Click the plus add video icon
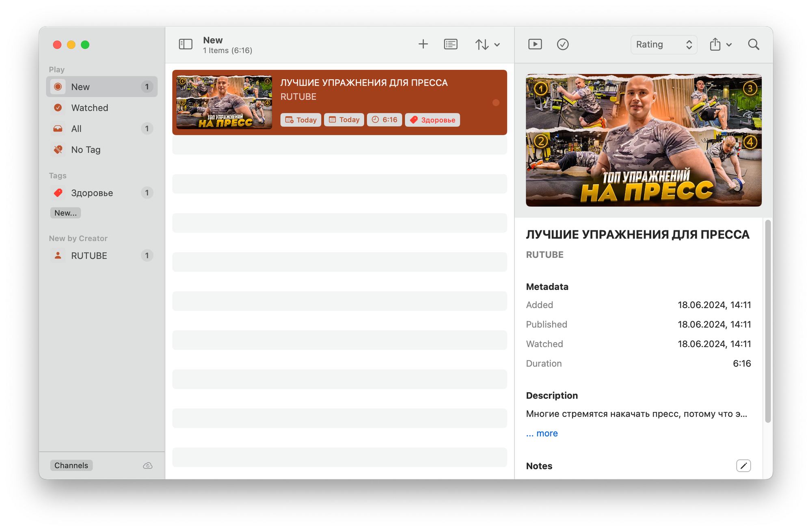Image resolution: width=812 pixels, height=531 pixels. 423,44
